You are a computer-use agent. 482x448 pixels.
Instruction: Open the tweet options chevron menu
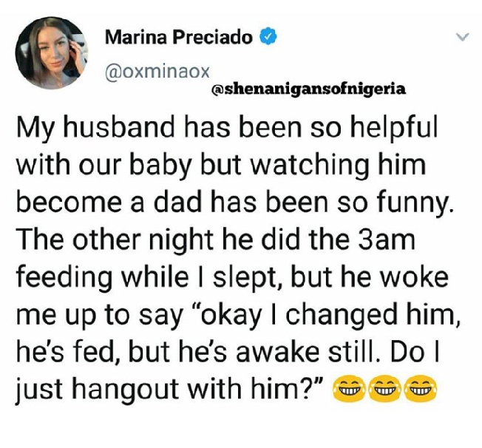pos(462,37)
